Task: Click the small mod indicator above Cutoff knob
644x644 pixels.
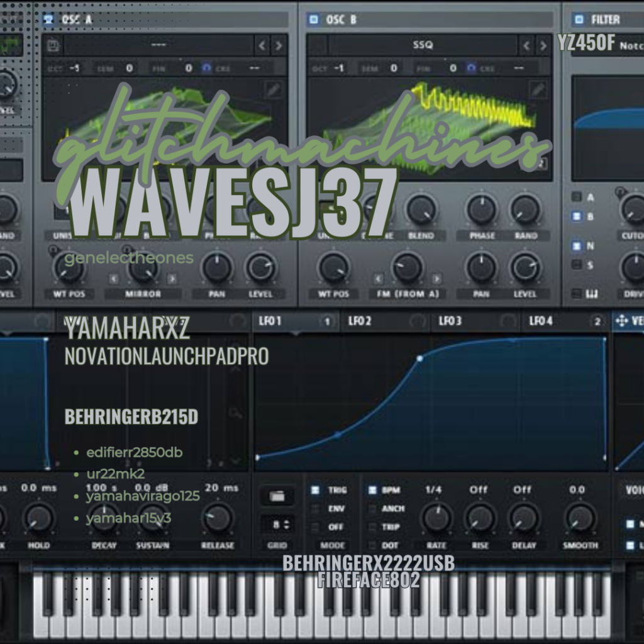Action: pyautogui.click(x=620, y=191)
